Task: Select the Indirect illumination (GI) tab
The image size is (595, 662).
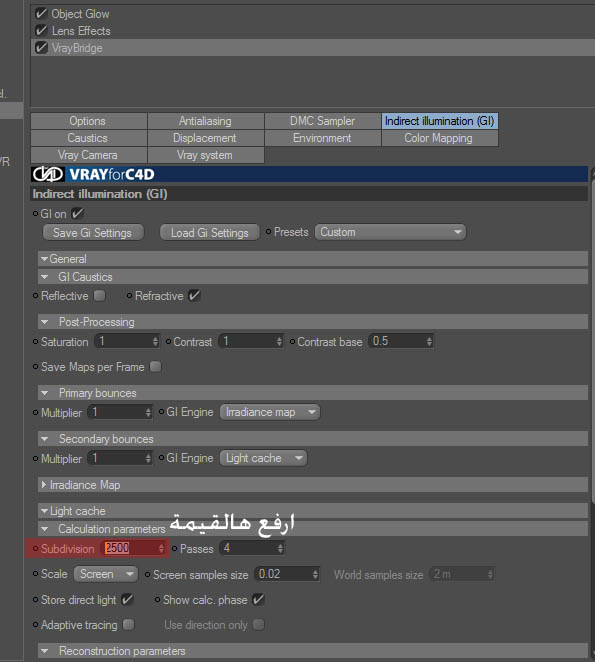Action: pyautogui.click(x=440, y=121)
